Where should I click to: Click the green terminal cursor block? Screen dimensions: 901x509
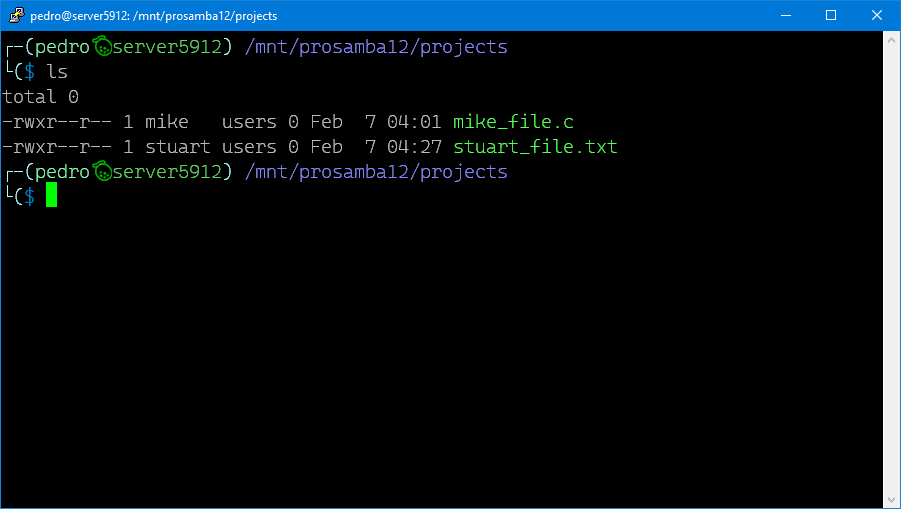(x=51, y=196)
